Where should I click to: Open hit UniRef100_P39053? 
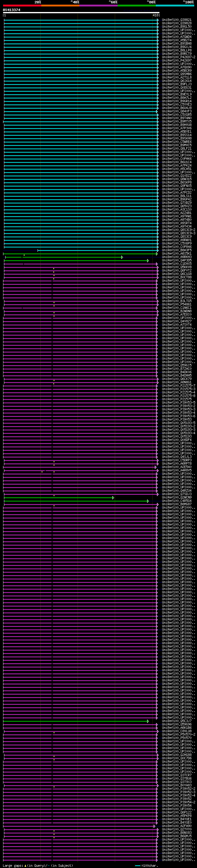[177, 419]
